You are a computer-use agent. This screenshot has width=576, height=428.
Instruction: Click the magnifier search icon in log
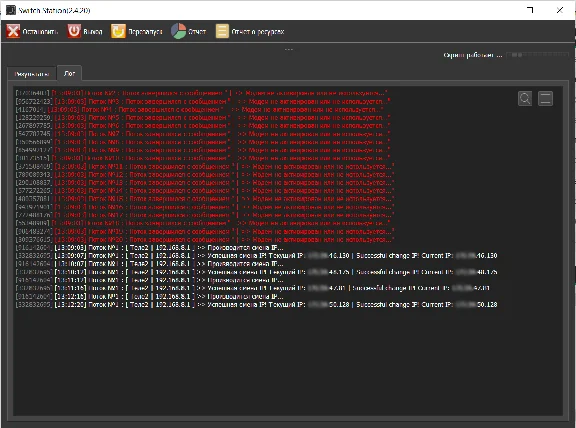pyautogui.click(x=525, y=98)
